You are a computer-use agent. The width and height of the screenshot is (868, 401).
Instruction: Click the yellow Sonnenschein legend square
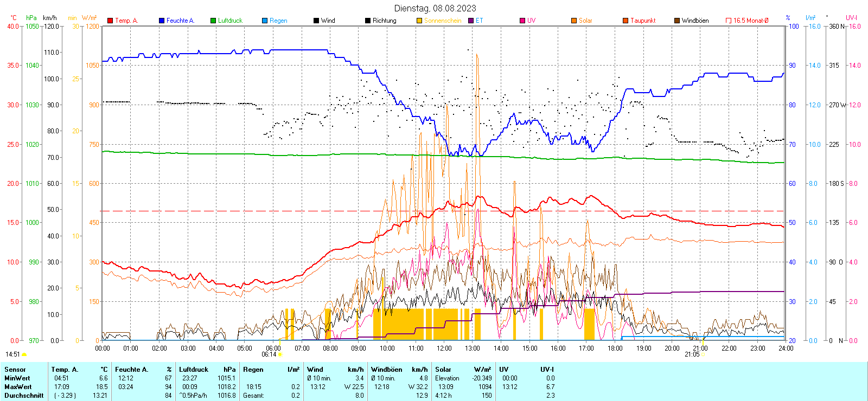(x=419, y=21)
